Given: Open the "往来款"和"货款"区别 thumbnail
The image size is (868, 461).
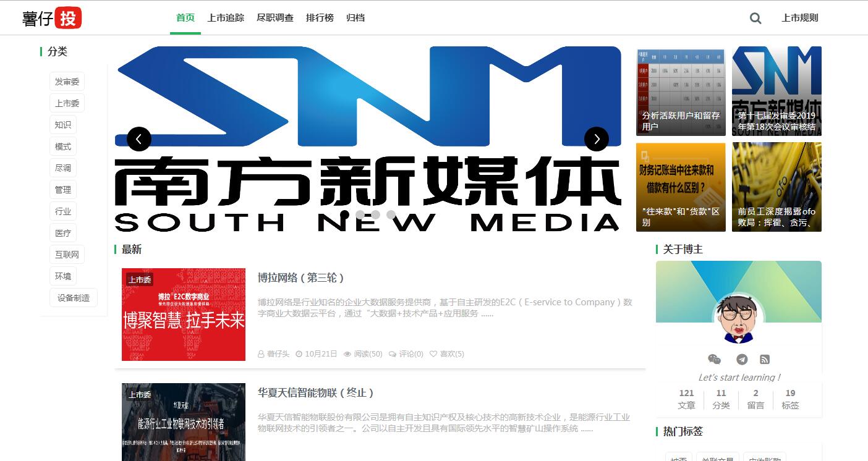Looking at the screenshot, I should pyautogui.click(x=681, y=187).
